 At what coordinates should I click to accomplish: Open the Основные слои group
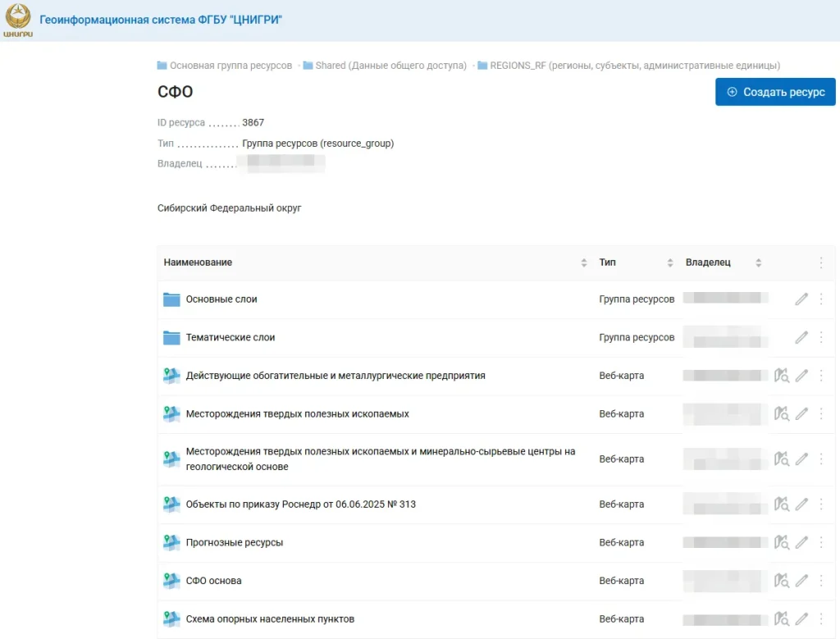click(221, 299)
